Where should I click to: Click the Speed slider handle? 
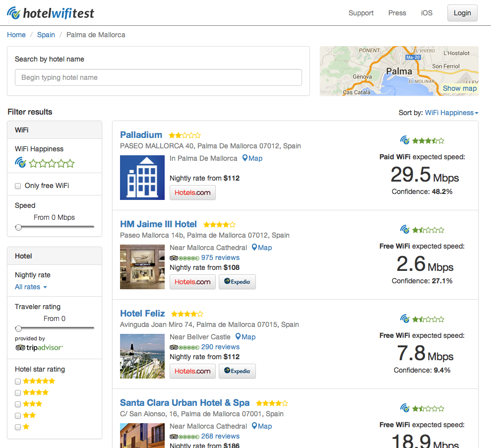click(x=18, y=227)
